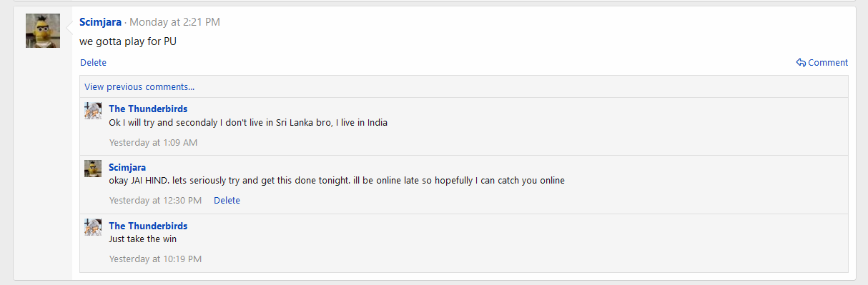
Task: Click the comment text 'Just take the win'
Action: [x=142, y=239]
